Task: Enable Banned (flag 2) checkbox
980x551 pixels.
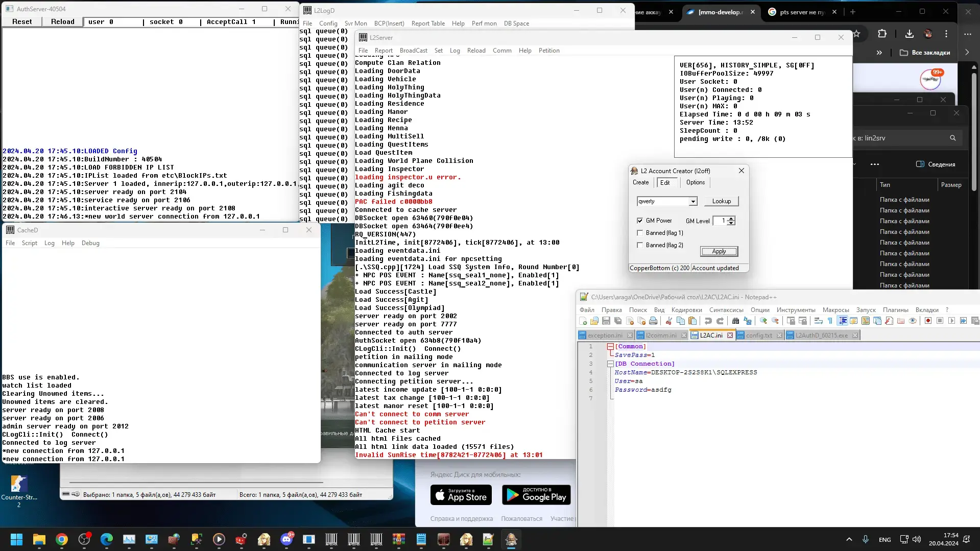Action: [640, 245]
